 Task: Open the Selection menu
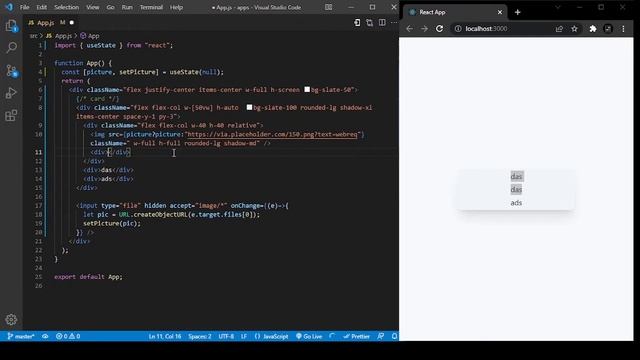(67, 7)
